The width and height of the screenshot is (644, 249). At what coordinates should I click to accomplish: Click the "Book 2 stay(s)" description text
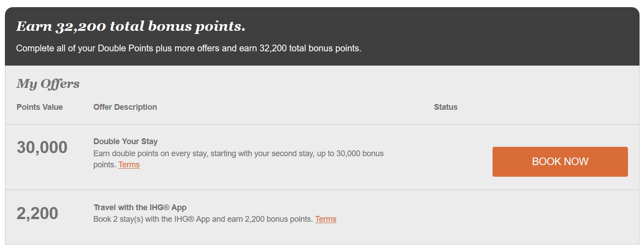tap(203, 219)
